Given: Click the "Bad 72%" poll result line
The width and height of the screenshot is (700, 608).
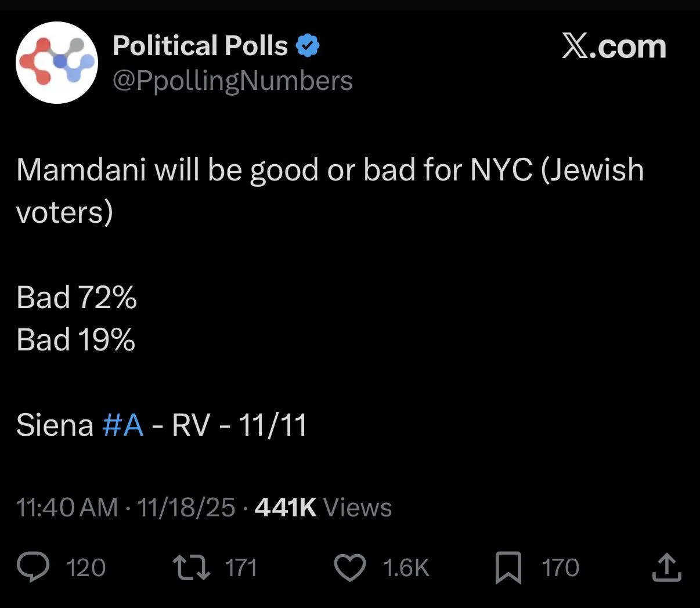Looking at the screenshot, I should point(77,297).
